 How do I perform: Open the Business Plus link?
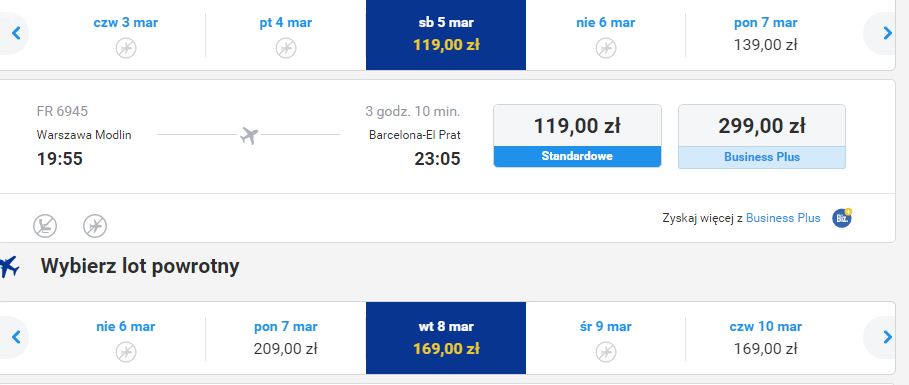(x=783, y=218)
